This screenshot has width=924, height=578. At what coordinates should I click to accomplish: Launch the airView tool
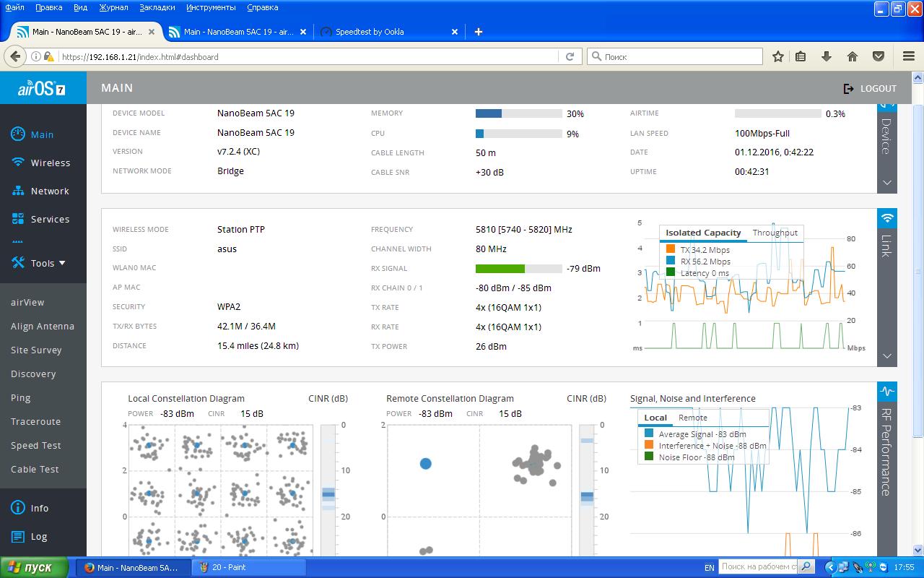pyautogui.click(x=27, y=302)
